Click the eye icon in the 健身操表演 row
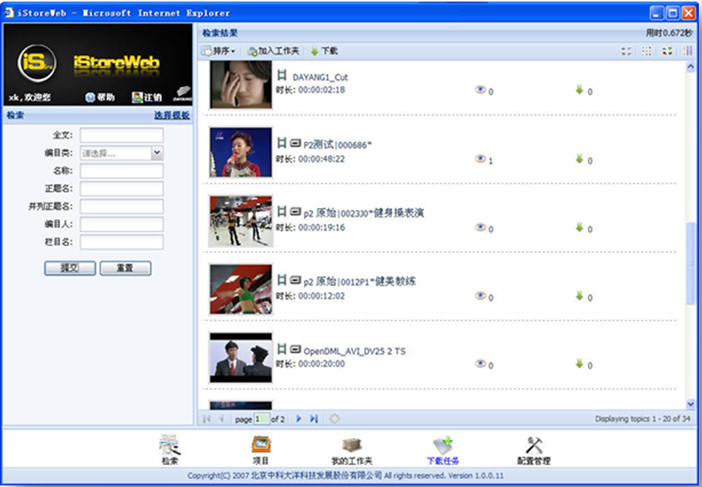702x487 pixels. pos(480,227)
